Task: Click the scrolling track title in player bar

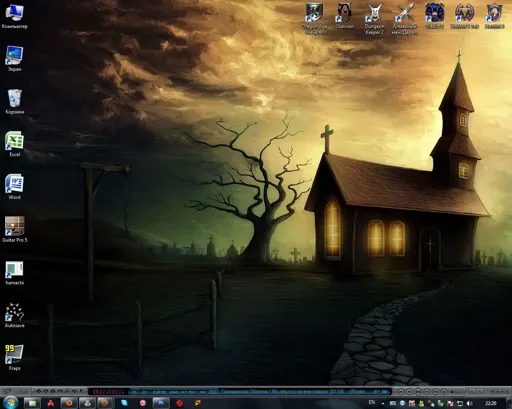Action: point(260,391)
